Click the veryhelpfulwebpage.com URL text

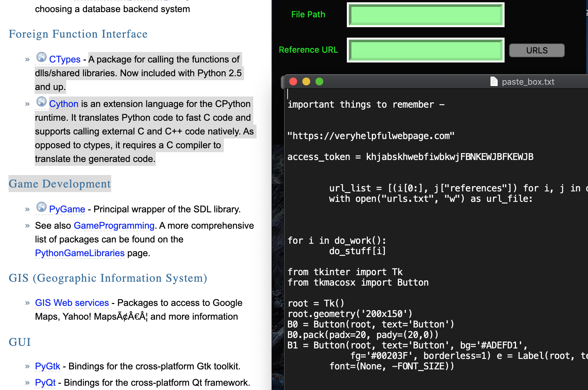[x=371, y=136]
